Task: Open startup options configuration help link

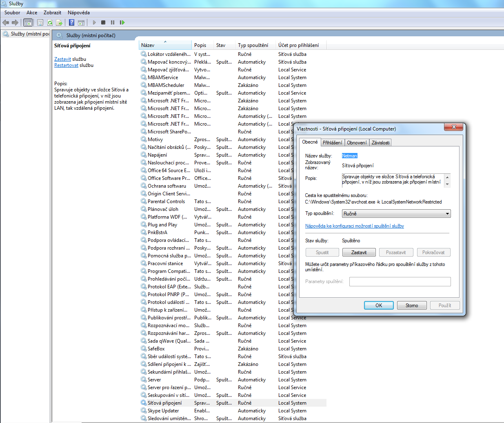Action: pyautogui.click(x=354, y=226)
